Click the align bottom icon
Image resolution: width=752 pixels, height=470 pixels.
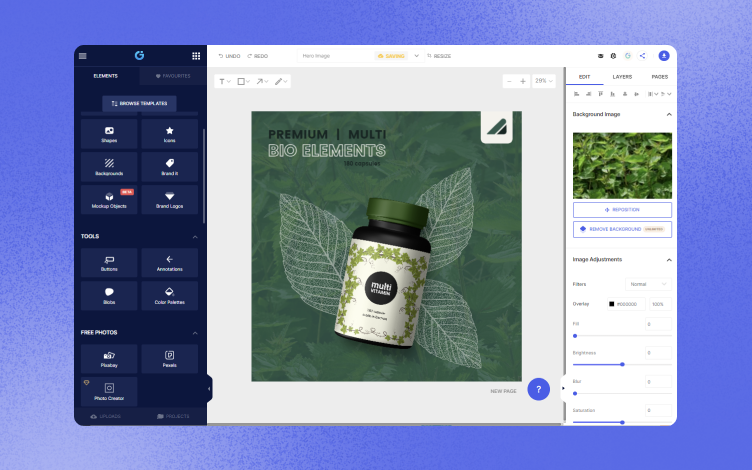click(x=612, y=94)
